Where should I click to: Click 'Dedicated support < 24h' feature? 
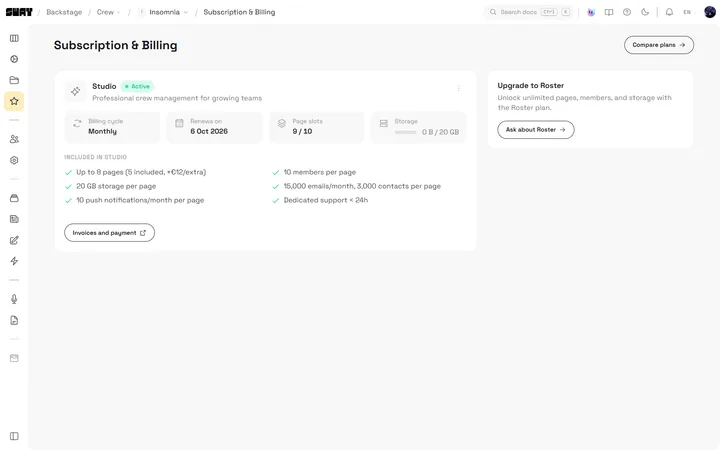pyautogui.click(x=326, y=200)
